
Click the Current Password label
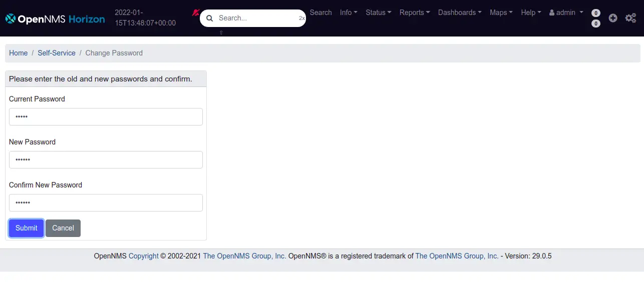pos(37,99)
